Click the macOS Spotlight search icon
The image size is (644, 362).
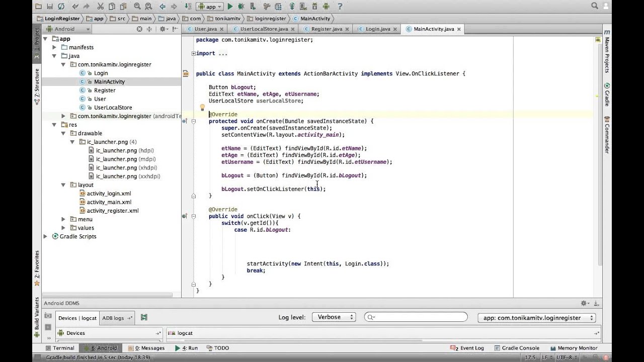pos(595,6)
